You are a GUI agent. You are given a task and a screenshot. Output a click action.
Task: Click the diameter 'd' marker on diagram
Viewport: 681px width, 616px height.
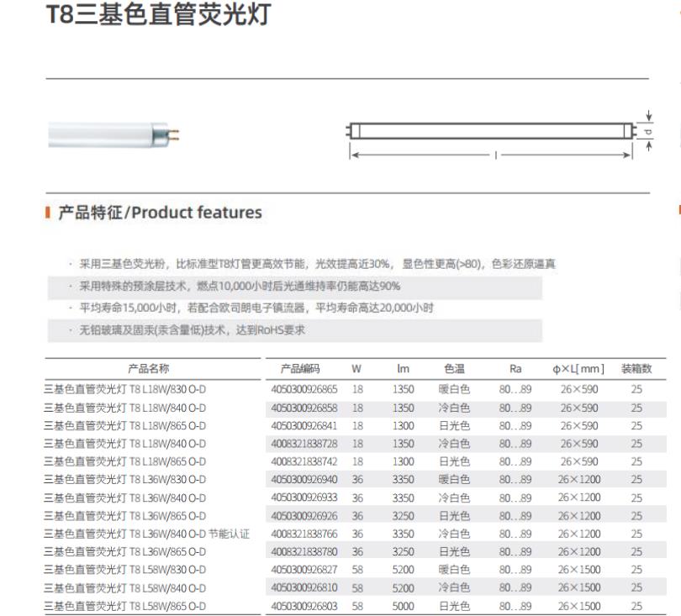pos(648,132)
